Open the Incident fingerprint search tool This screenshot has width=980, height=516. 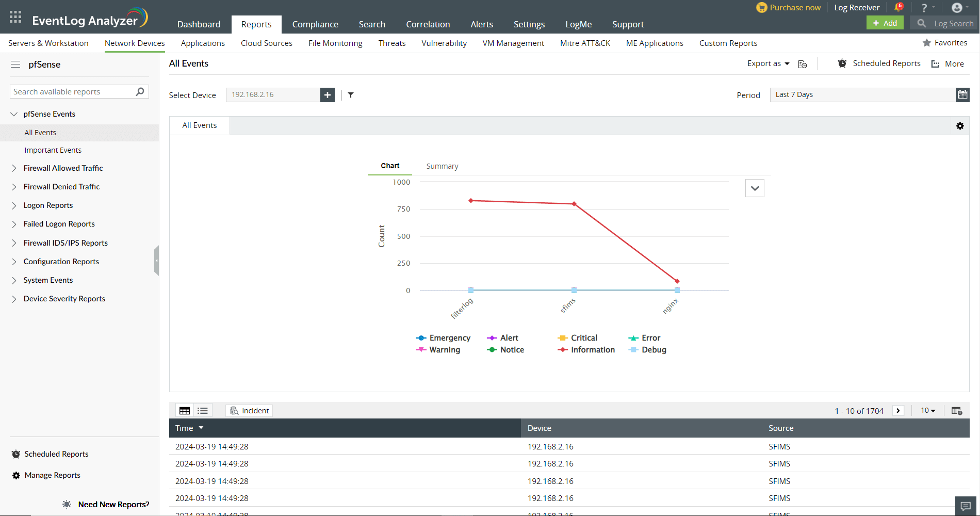click(249, 410)
